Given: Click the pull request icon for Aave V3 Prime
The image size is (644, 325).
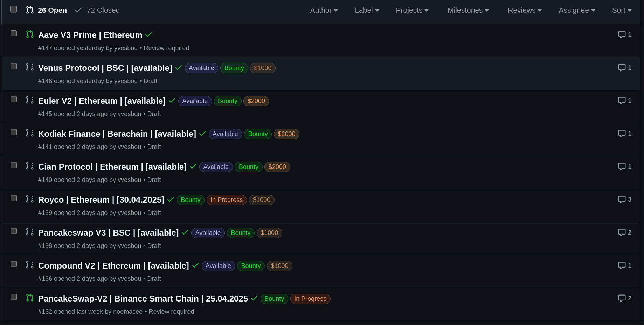Looking at the screenshot, I should (30, 34).
